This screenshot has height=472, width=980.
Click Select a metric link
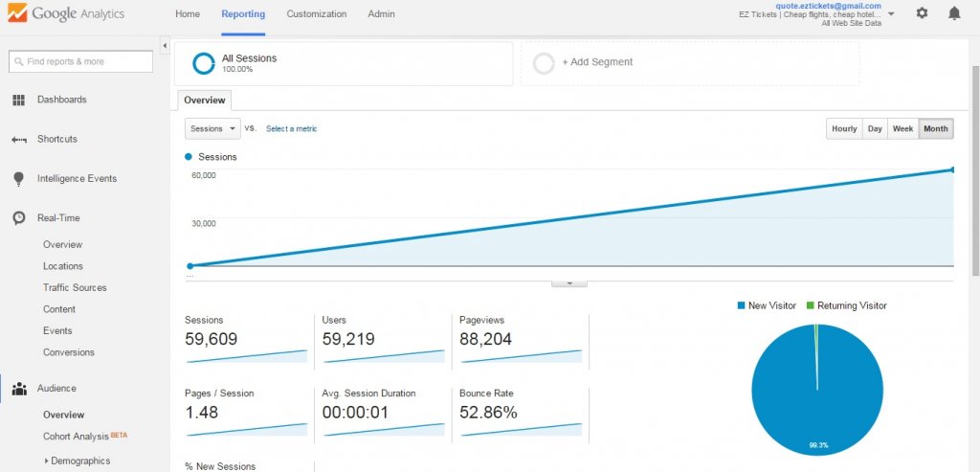click(x=291, y=129)
